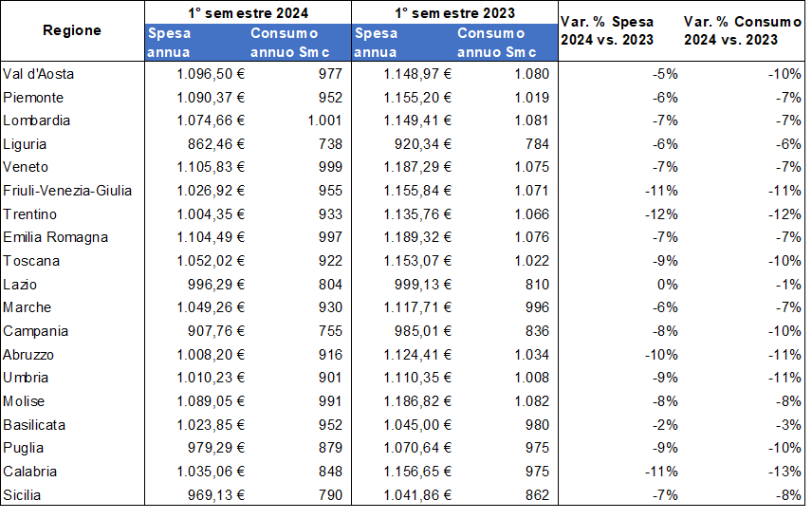812x519 pixels.
Task: Select Veneto's 2023 spesa value 1.187,29 €
Action: tap(417, 167)
